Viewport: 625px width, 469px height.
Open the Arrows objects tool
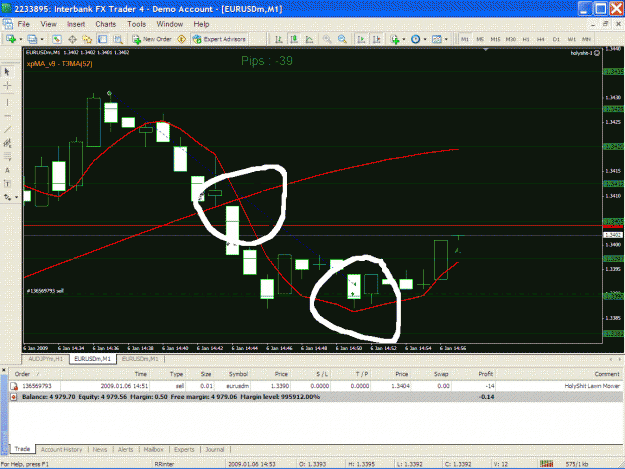pyautogui.click(x=7, y=197)
